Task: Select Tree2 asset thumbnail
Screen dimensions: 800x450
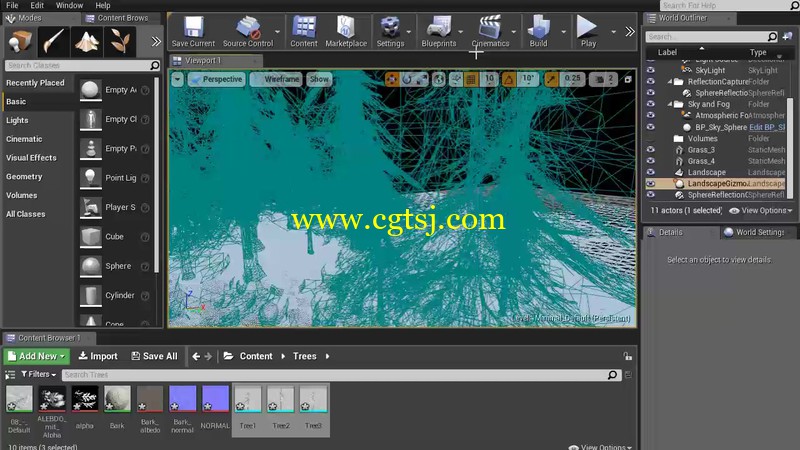Action: 281,399
